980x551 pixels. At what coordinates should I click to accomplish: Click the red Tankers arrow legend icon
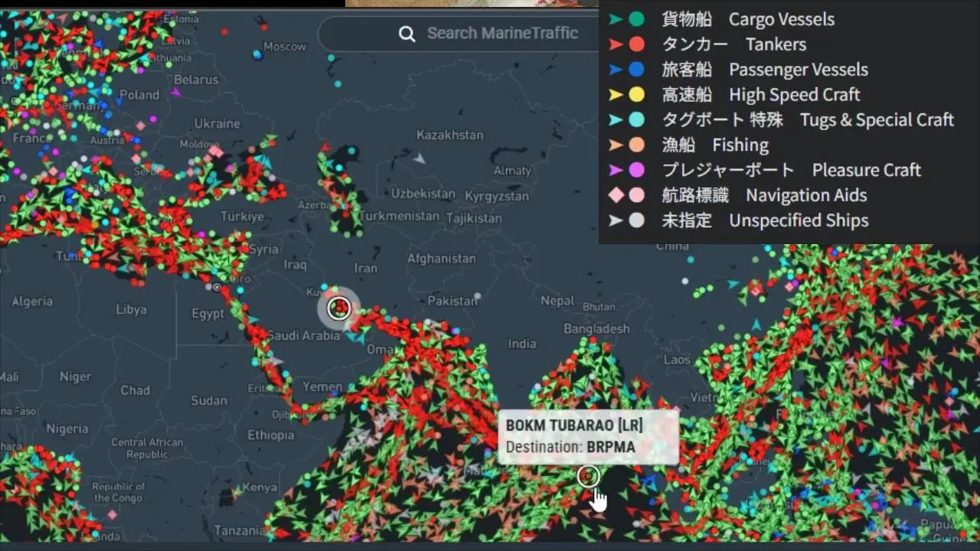point(616,44)
